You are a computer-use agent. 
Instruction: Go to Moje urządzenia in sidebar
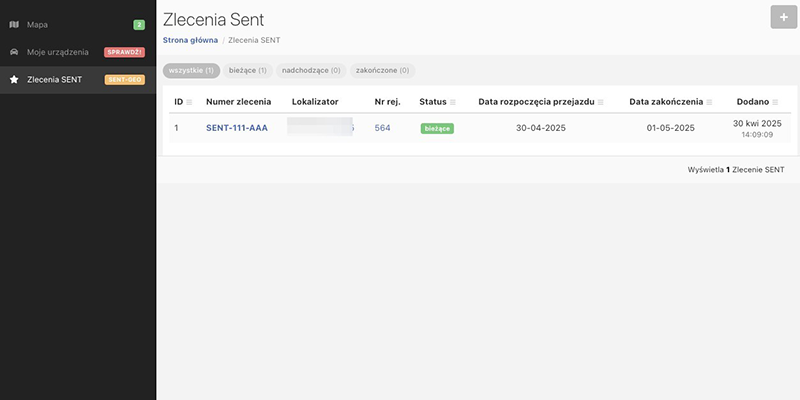(58, 51)
